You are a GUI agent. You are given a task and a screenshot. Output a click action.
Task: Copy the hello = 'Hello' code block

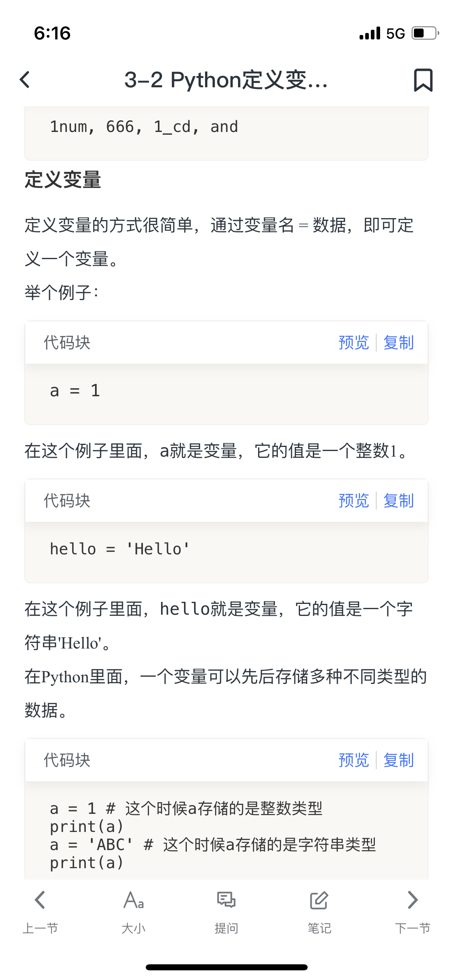click(399, 501)
